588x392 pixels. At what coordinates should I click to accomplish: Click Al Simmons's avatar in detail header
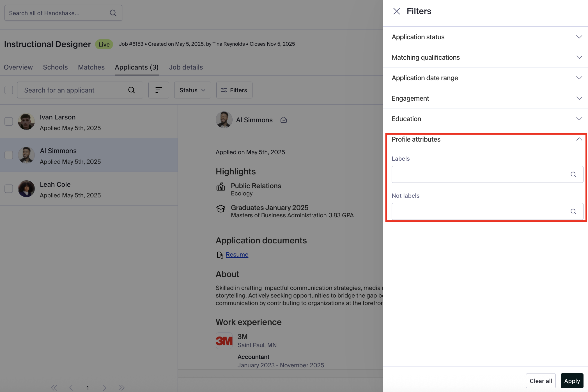coord(224,120)
